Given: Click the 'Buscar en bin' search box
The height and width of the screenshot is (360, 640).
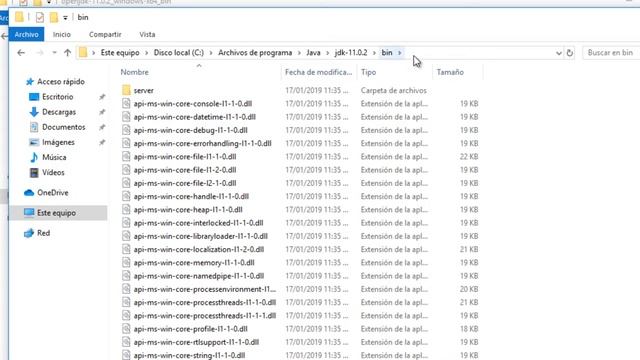Looking at the screenshot, I should (611, 53).
